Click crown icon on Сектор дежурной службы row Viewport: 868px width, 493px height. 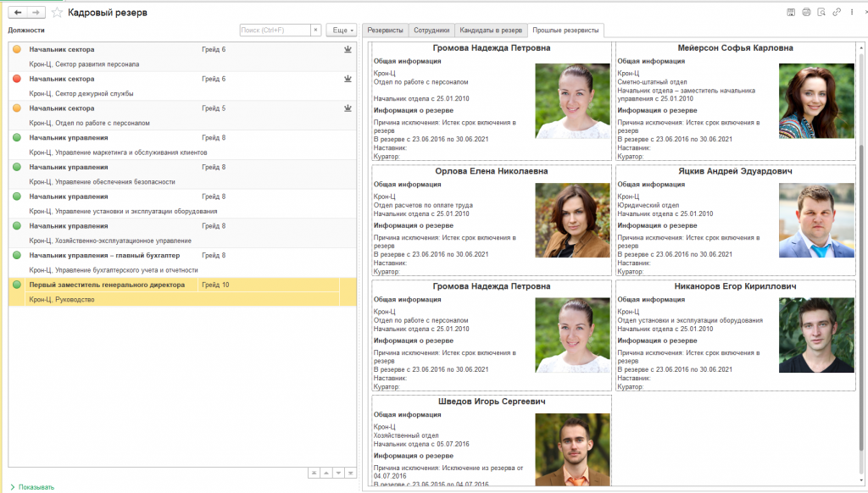click(348, 79)
